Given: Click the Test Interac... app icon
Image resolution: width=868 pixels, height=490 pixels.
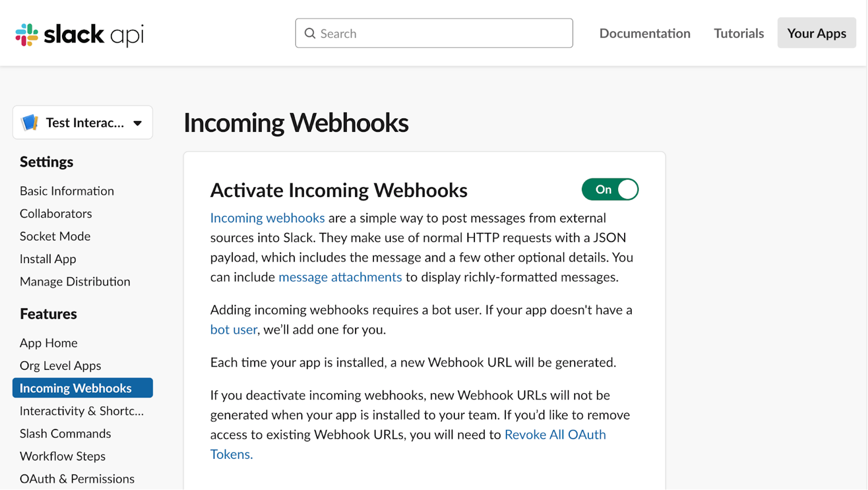Looking at the screenshot, I should coord(30,122).
